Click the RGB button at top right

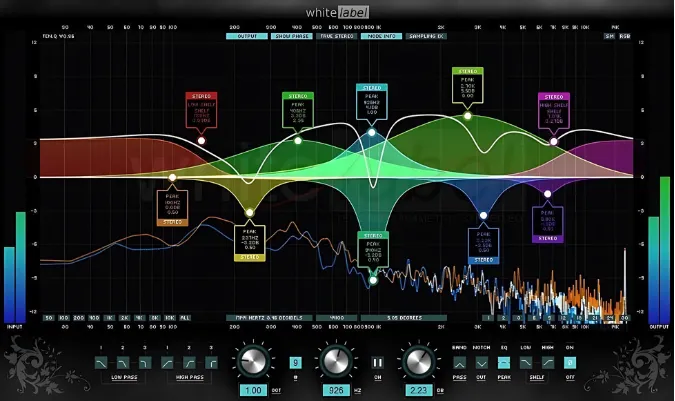point(625,36)
